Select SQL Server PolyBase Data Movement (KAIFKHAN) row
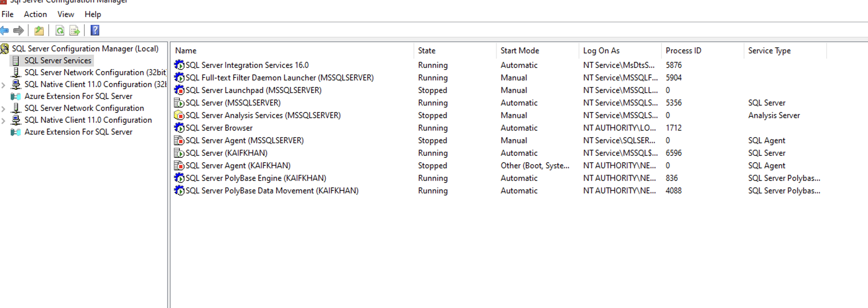The image size is (868, 308). point(272,190)
